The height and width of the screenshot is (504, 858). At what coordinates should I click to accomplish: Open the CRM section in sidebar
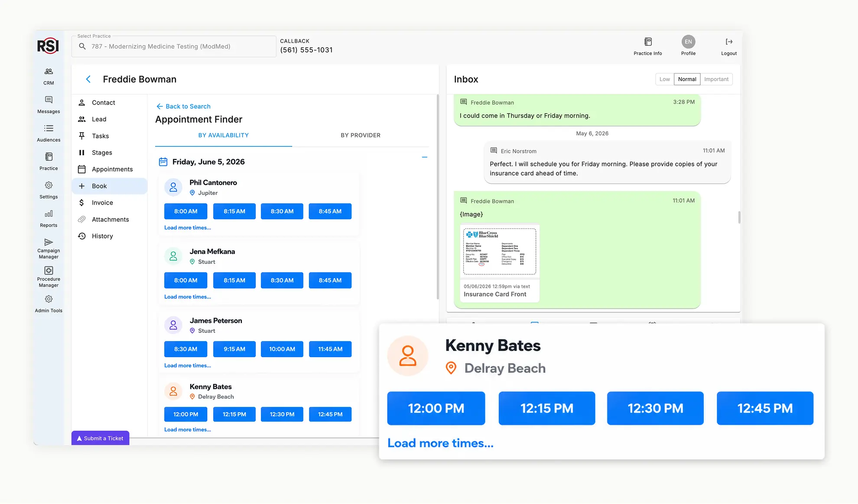click(x=49, y=76)
